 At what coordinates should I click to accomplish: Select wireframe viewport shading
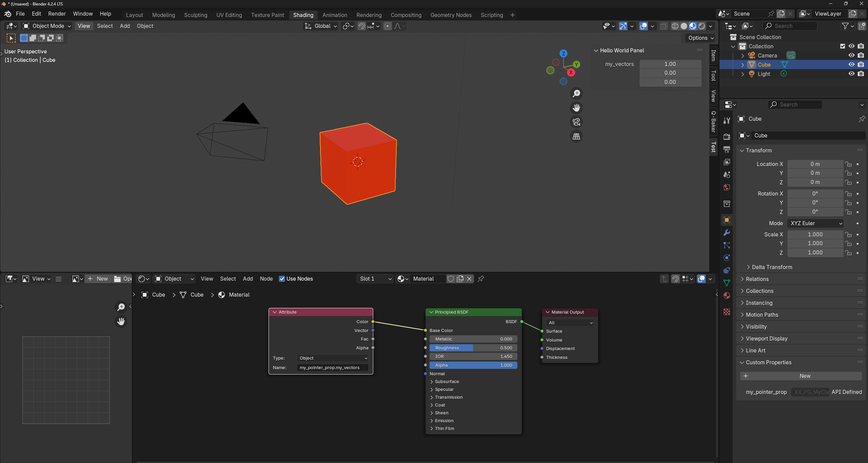coord(675,26)
